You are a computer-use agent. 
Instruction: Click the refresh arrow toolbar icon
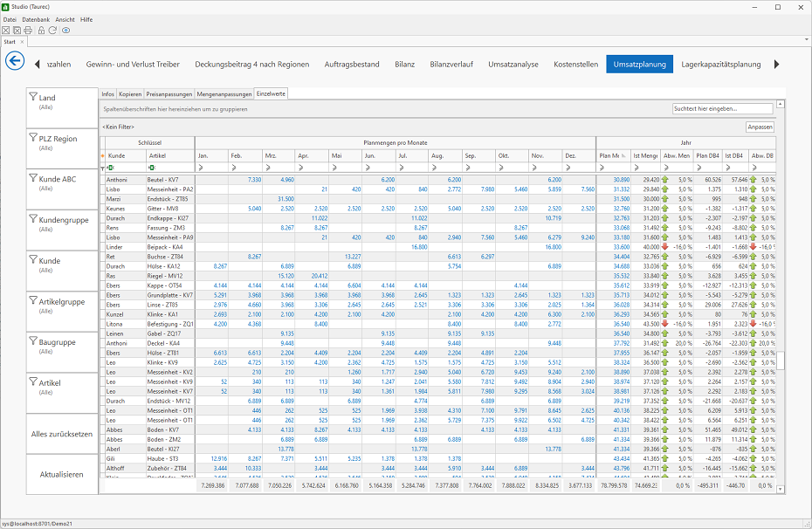[x=52, y=31]
